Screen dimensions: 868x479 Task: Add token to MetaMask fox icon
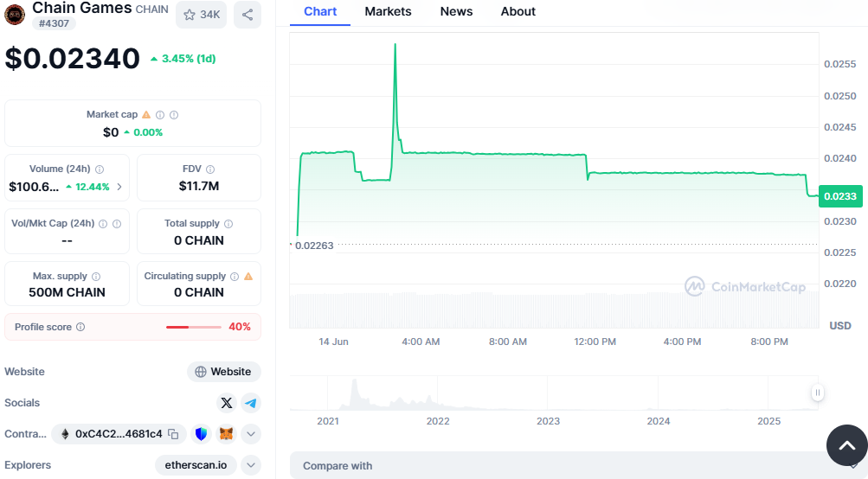click(x=226, y=434)
